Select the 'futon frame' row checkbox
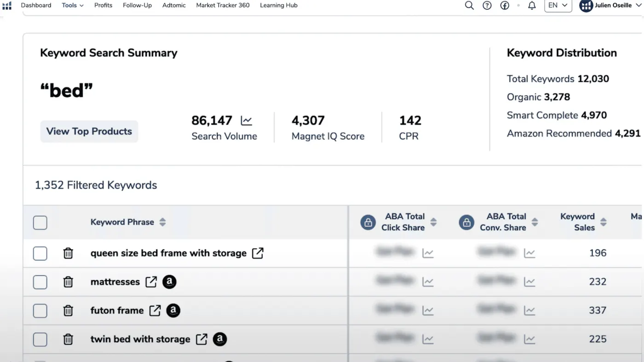Screen dimensions: 644x362 click(40, 311)
